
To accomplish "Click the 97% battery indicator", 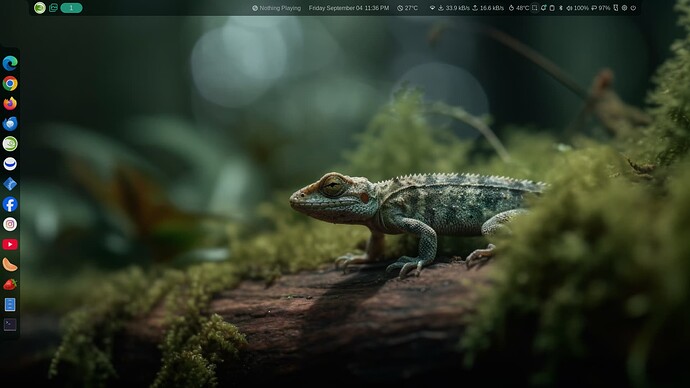I will pyautogui.click(x=601, y=8).
